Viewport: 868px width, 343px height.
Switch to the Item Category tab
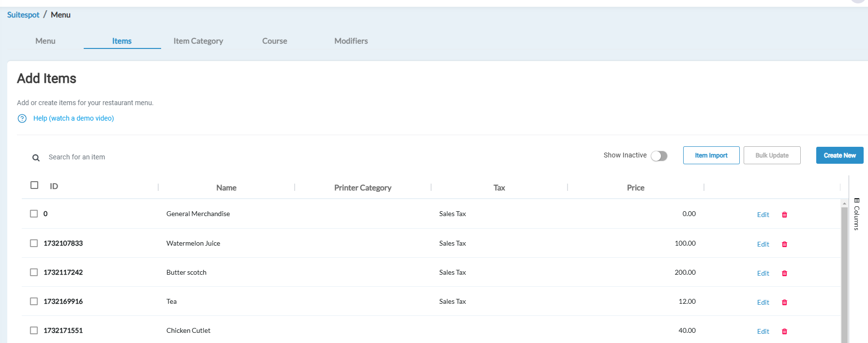point(198,41)
